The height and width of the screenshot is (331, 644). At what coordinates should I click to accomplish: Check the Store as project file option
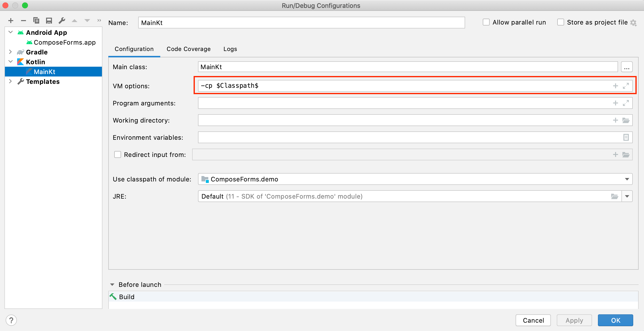point(561,22)
